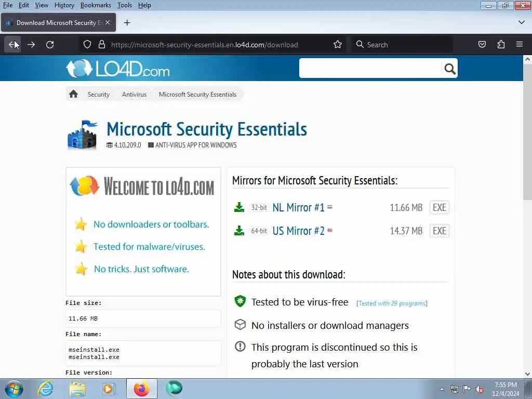Image resolution: width=532 pixels, height=399 pixels.
Task: Click the browser address bar URL
Action: 204,45
